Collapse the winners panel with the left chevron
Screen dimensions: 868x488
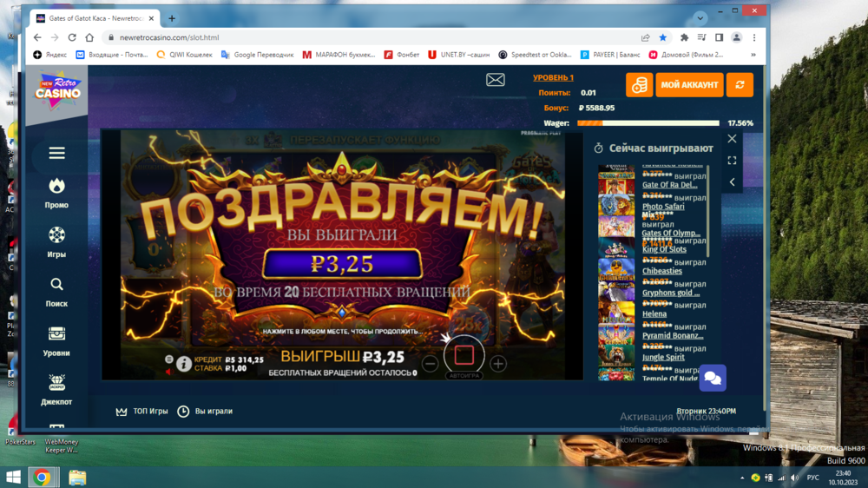[x=732, y=181]
